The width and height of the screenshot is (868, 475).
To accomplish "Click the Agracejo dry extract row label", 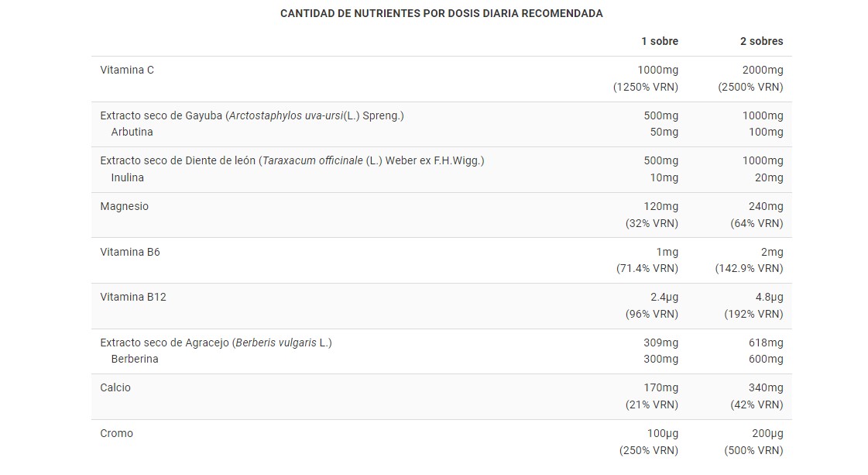I will point(215,342).
